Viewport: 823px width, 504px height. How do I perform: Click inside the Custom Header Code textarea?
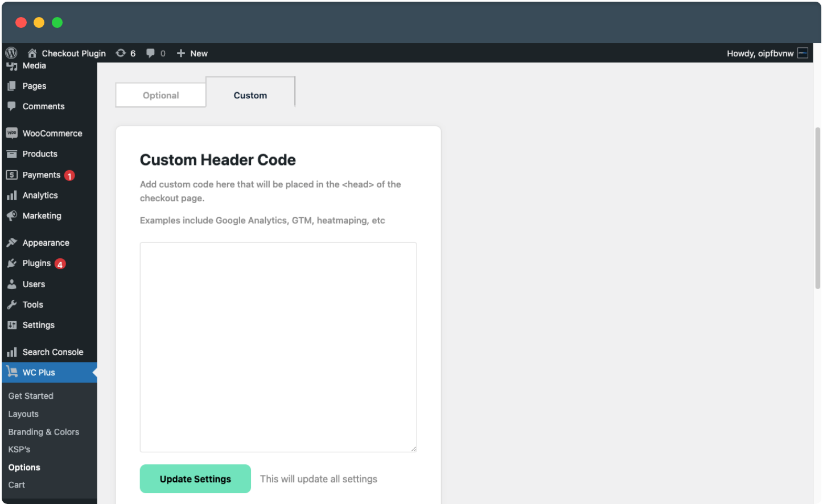coord(278,347)
